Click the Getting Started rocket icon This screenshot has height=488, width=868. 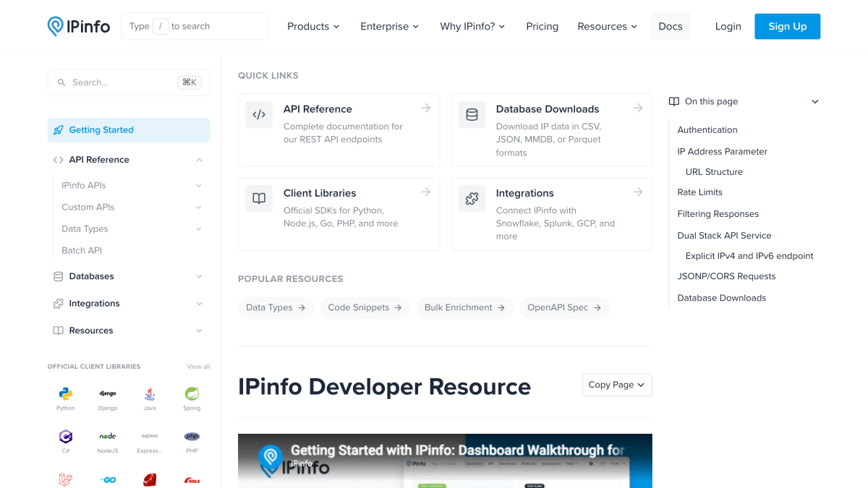59,130
